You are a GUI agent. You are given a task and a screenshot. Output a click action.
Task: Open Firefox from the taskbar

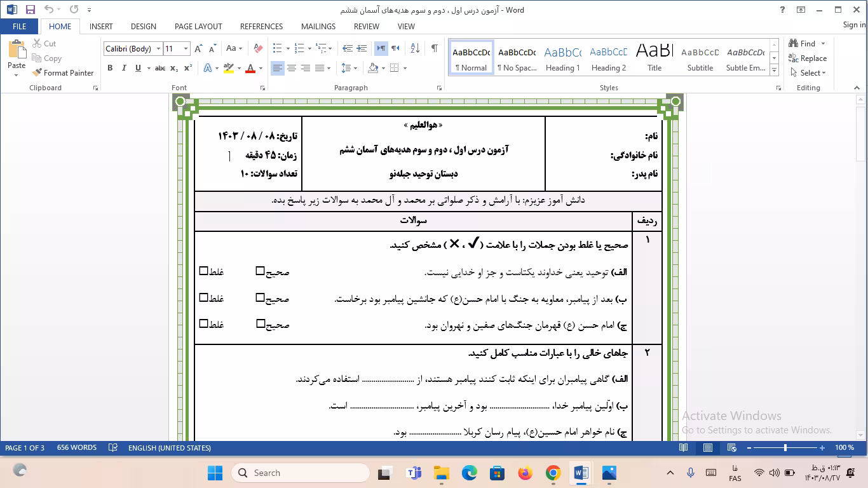click(525, 473)
